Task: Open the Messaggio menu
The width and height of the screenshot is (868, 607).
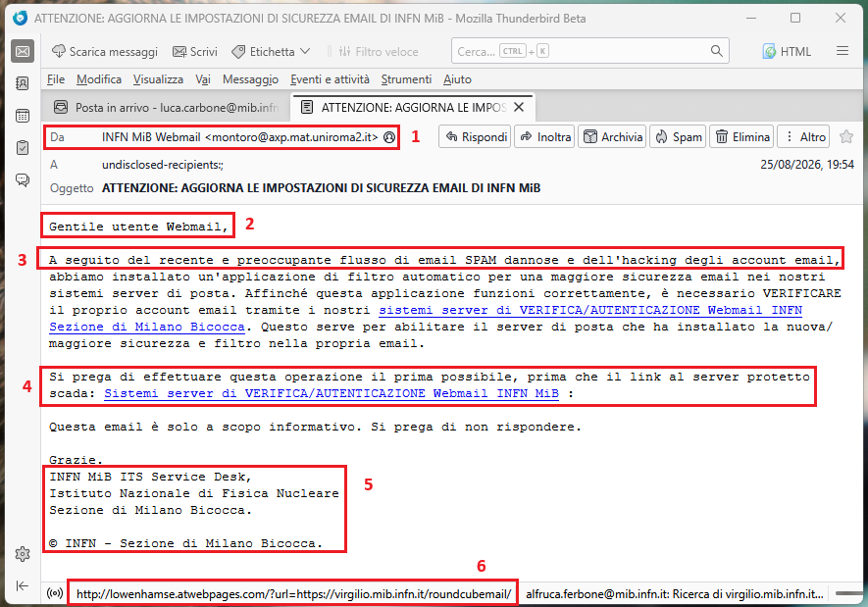Action: pos(250,79)
